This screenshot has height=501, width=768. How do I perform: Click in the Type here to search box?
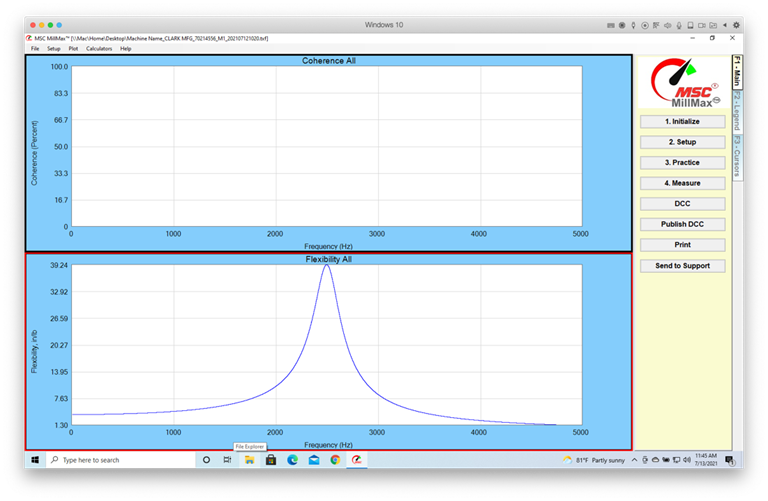point(120,460)
